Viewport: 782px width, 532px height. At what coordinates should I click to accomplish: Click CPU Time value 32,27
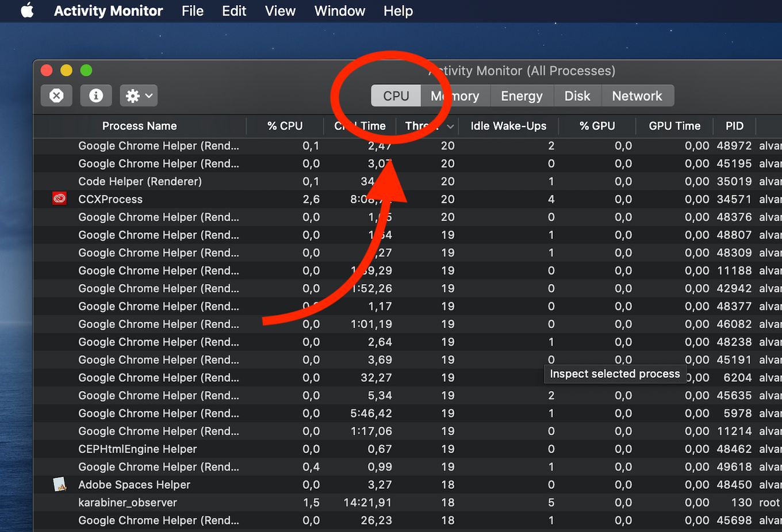[376, 377]
